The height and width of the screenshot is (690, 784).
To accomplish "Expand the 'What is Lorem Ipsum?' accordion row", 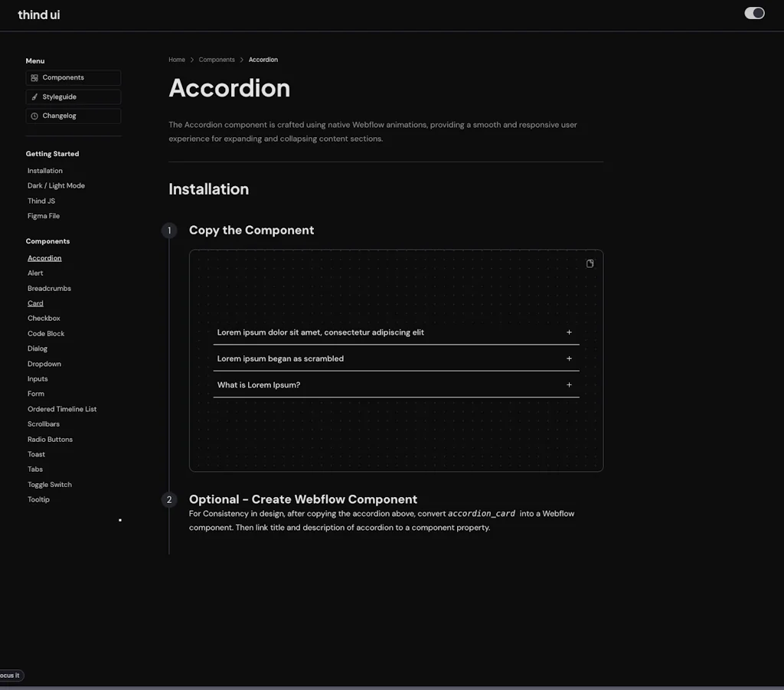I will tap(257, 384).
